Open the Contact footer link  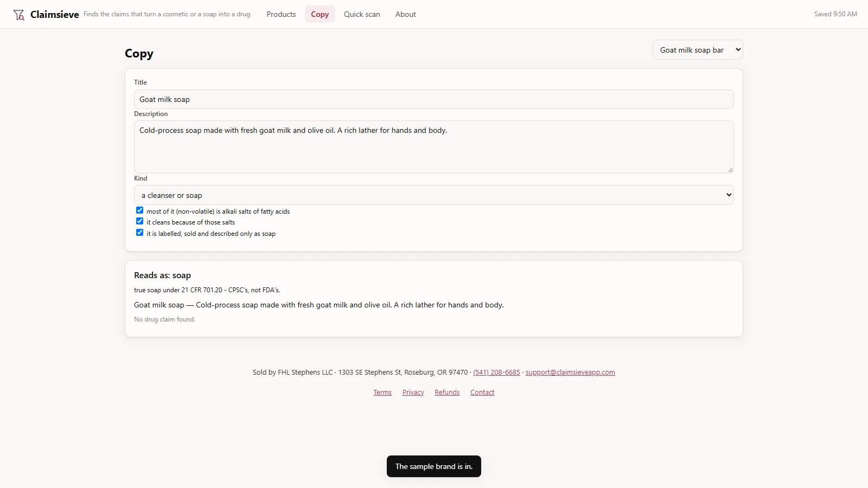click(x=482, y=393)
